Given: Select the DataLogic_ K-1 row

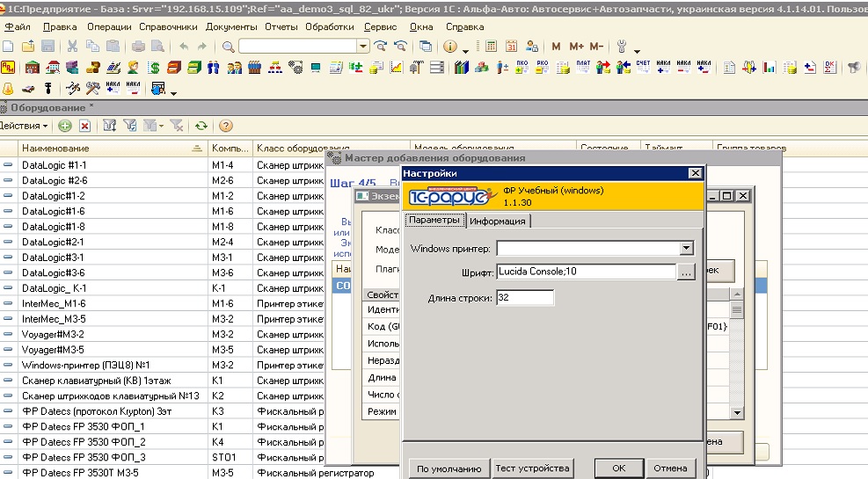Looking at the screenshot, I should [162, 288].
